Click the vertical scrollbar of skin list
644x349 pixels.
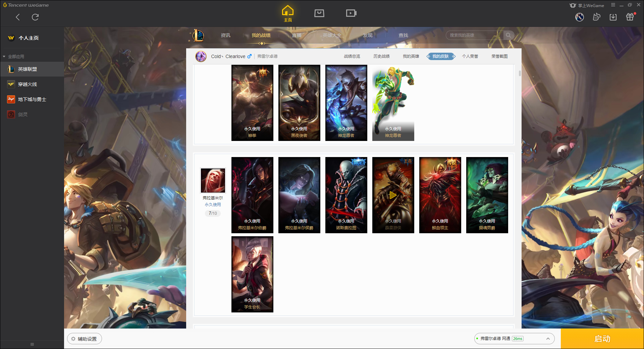click(x=520, y=73)
